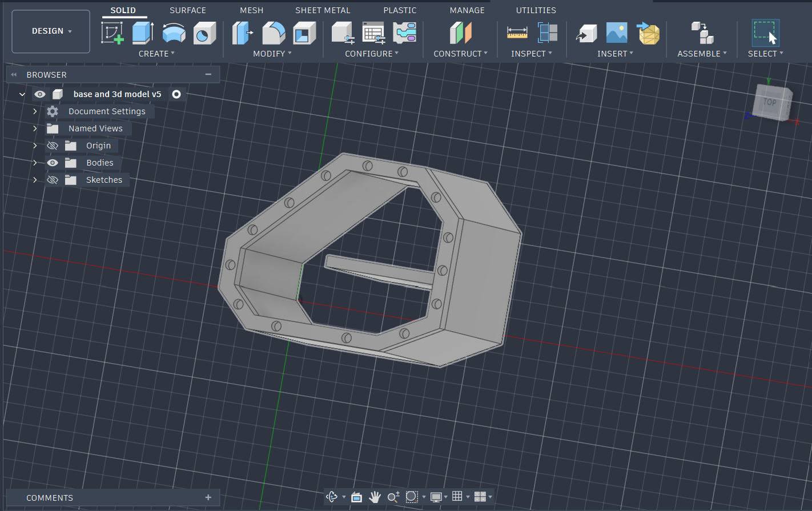Switch to the SURFACE tab
Screen dimensions: 812x511
point(188,10)
